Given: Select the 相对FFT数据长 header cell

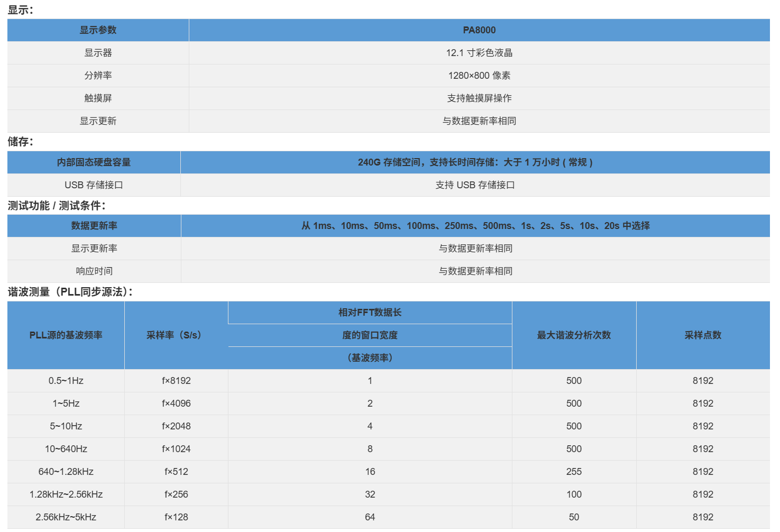Looking at the screenshot, I should coord(370,313).
